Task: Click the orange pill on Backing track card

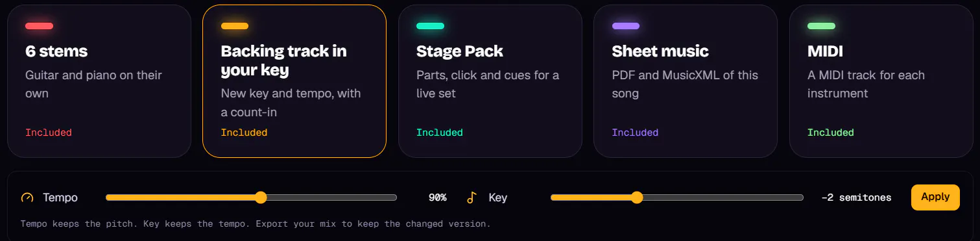Action: pyautogui.click(x=235, y=26)
